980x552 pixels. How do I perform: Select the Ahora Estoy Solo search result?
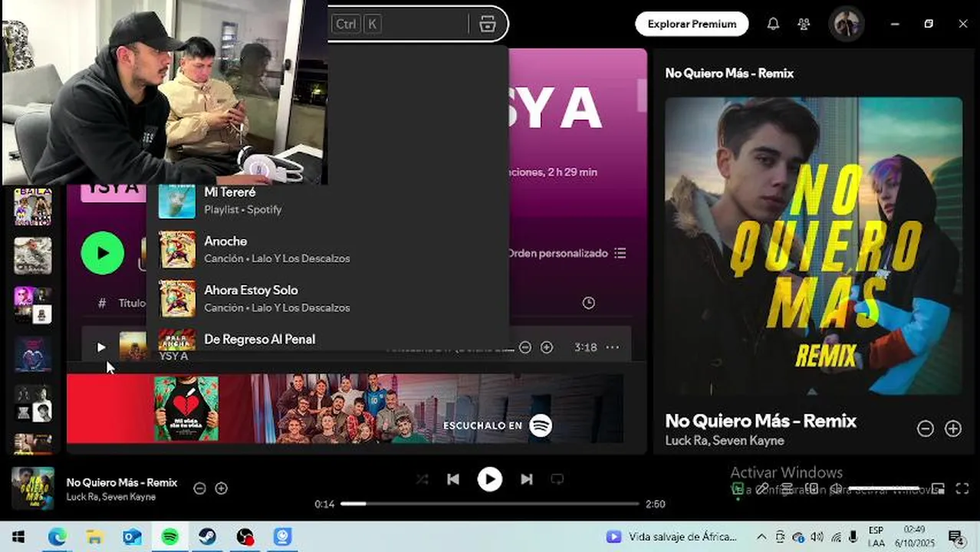pos(327,298)
